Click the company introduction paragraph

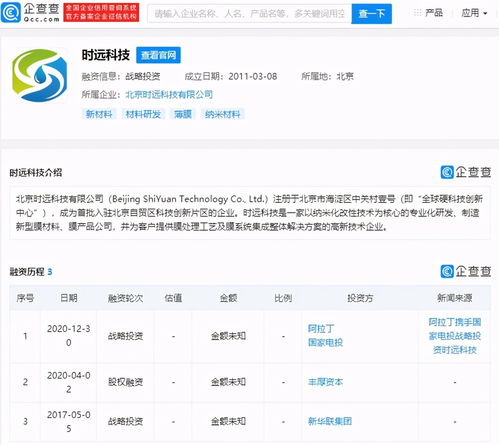[249, 213]
